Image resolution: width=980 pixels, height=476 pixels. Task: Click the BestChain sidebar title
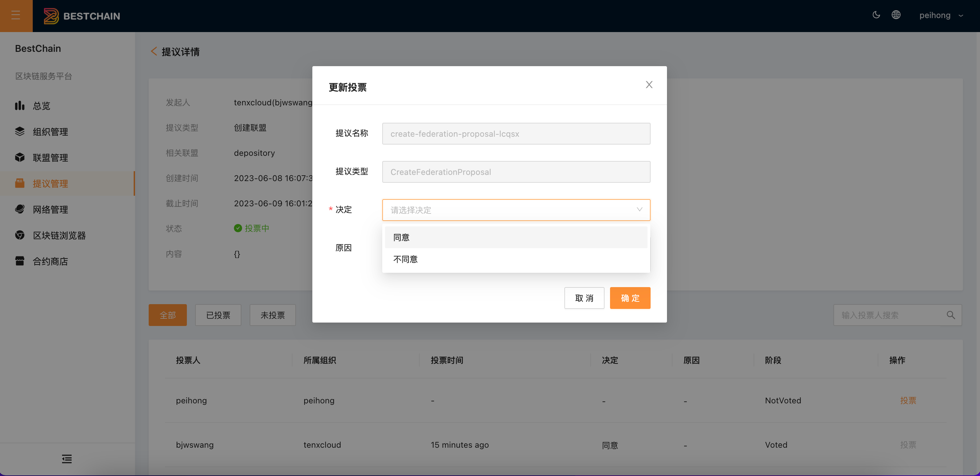point(38,48)
